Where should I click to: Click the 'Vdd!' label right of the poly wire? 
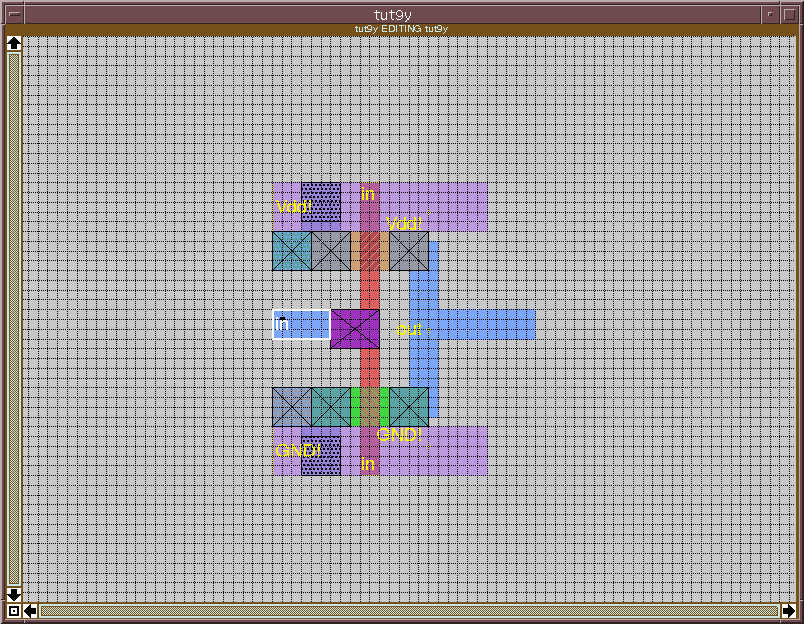point(404,224)
